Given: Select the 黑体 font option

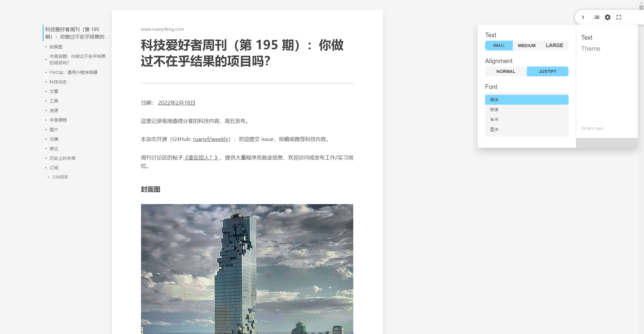Looking at the screenshot, I should pos(526,100).
